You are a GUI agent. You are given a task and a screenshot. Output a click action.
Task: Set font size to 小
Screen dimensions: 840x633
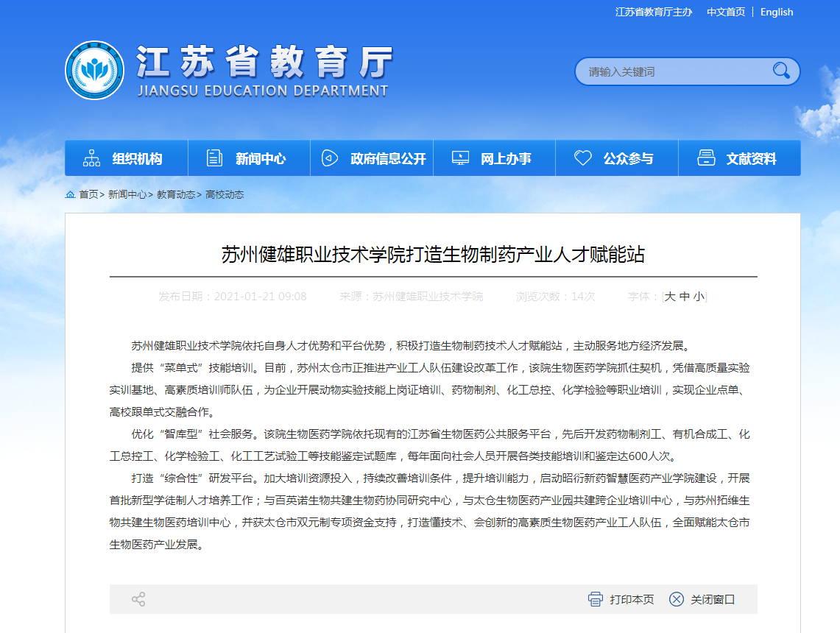click(699, 297)
